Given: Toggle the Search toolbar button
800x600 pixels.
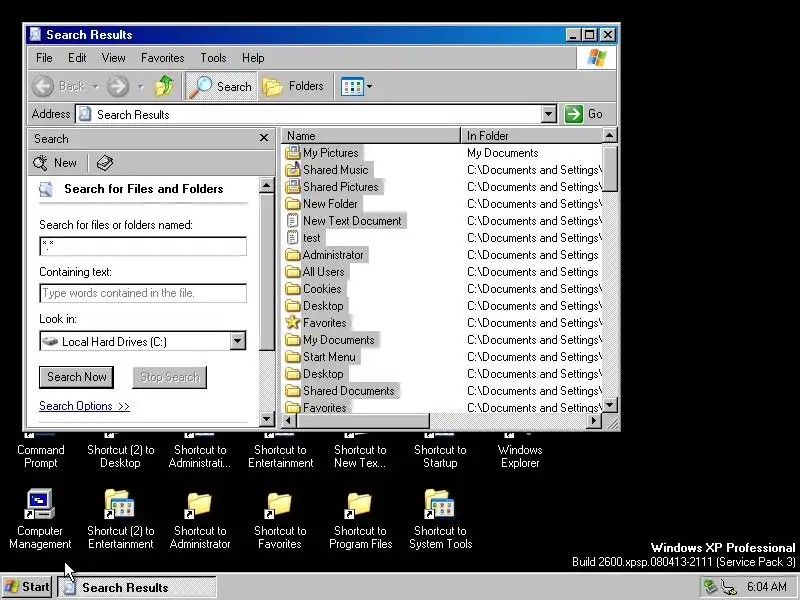Looking at the screenshot, I should click(221, 86).
